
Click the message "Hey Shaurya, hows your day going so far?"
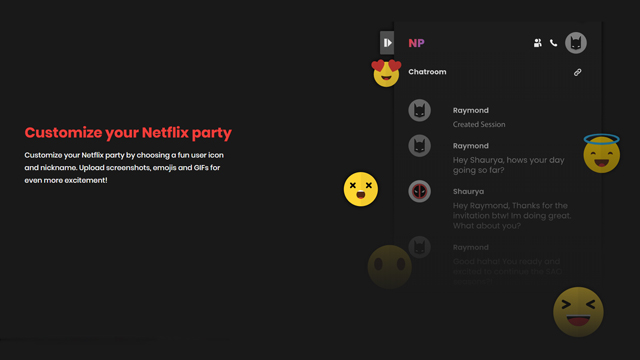(508, 165)
